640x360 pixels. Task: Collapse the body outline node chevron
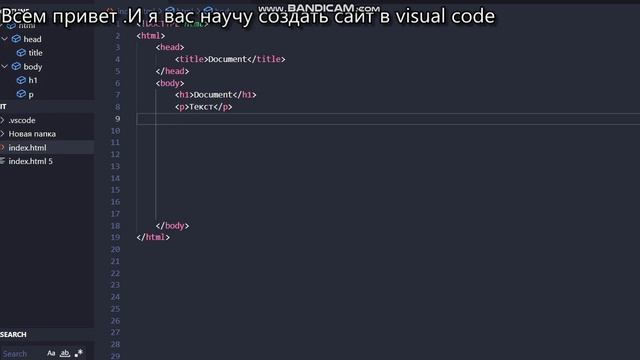coord(4,66)
